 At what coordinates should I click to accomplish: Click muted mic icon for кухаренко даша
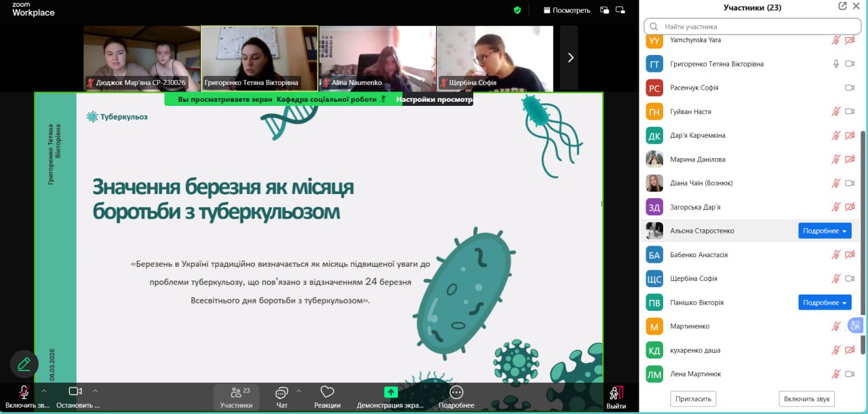pyautogui.click(x=836, y=350)
